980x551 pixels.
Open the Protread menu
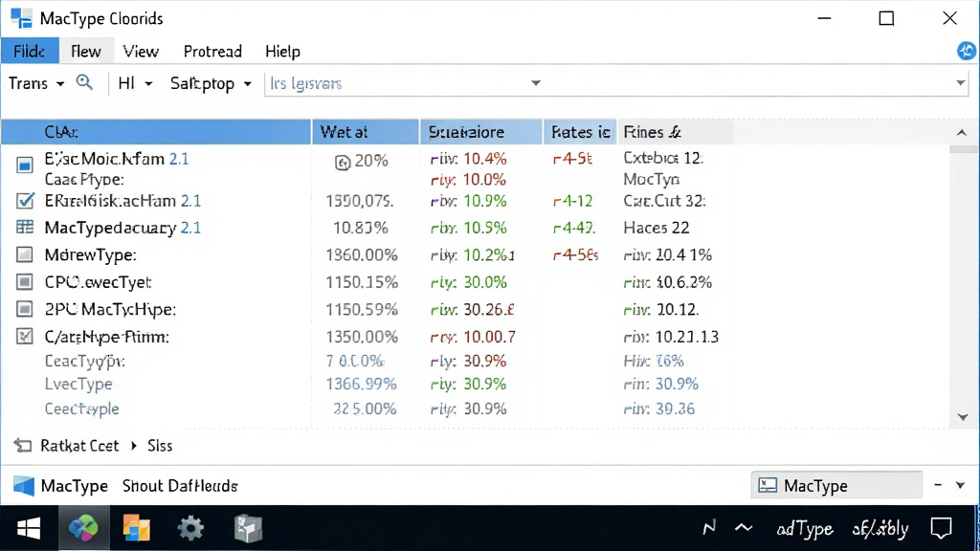(212, 52)
